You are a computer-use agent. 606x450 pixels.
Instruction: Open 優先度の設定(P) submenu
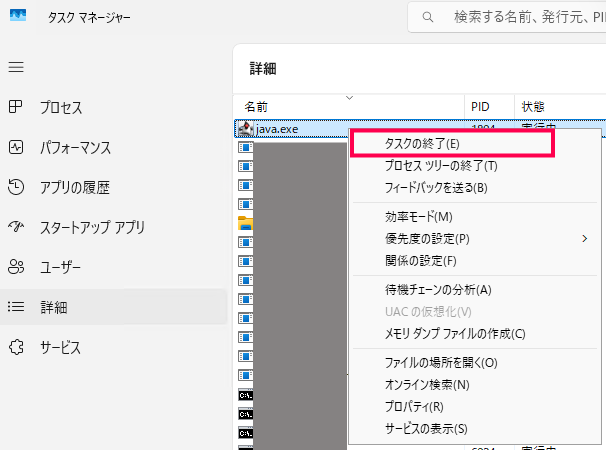click(x=427, y=239)
